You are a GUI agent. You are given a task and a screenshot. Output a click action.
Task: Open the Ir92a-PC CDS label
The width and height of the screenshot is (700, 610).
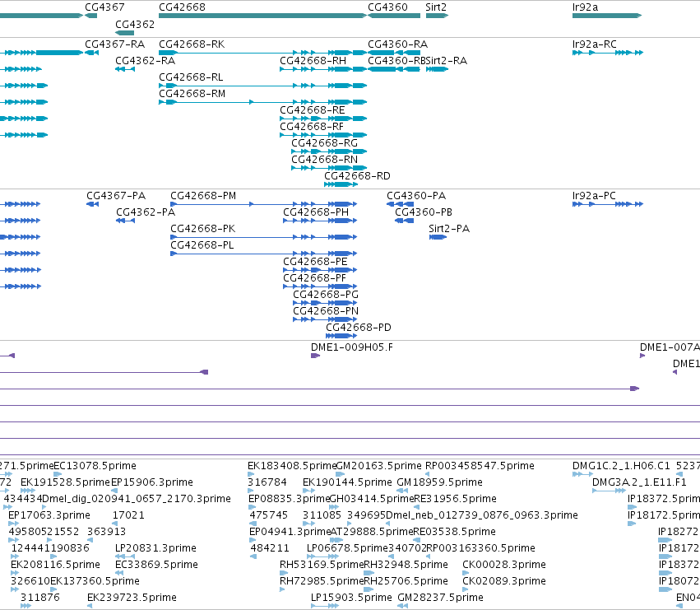[594, 196]
